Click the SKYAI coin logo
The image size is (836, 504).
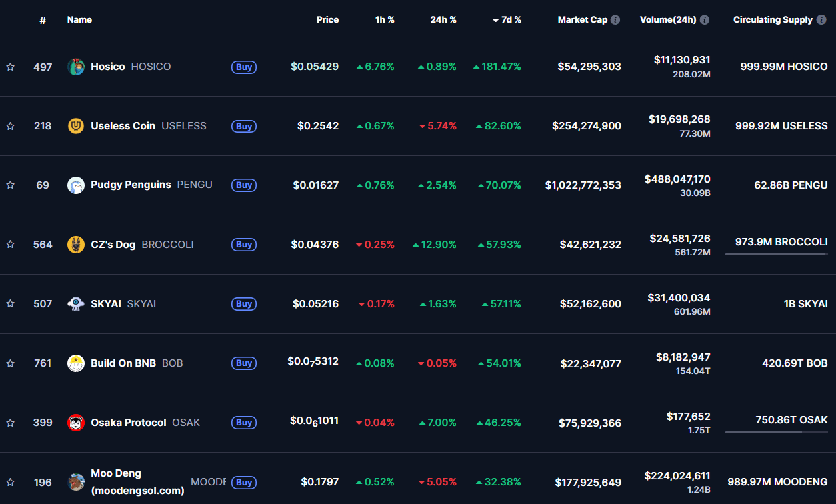click(76, 303)
